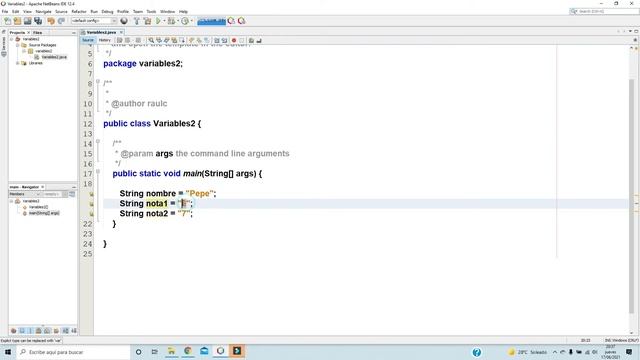Click the Redo toolbar icon

point(61,21)
